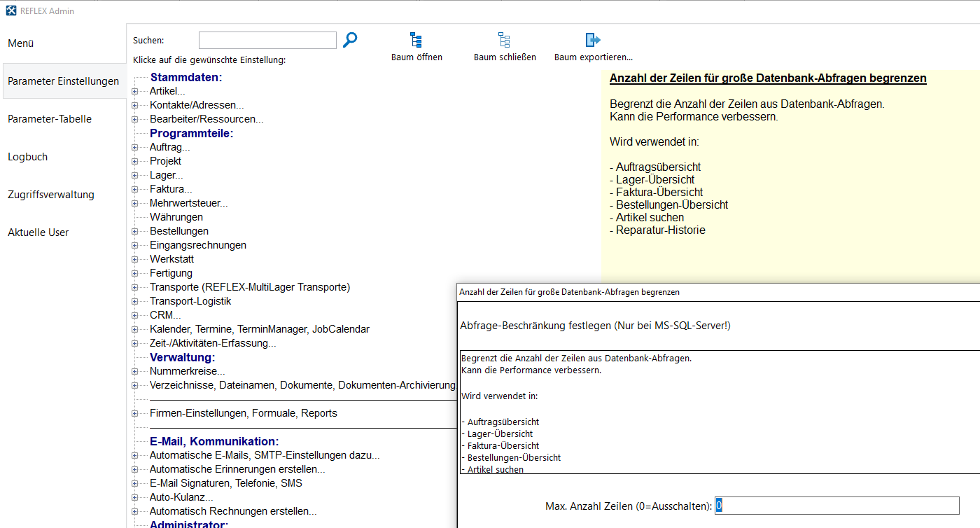Select the Projekt tree item
980x528 pixels.
tap(165, 161)
